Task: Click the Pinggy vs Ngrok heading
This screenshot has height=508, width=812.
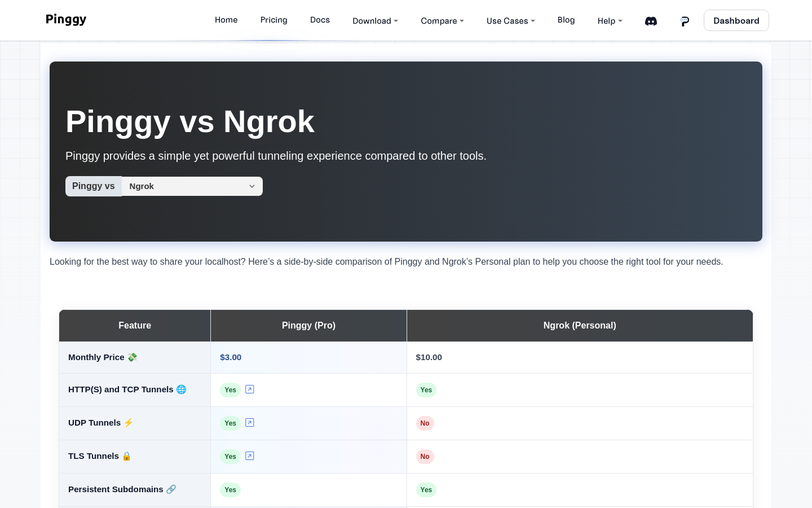Action: click(190, 121)
